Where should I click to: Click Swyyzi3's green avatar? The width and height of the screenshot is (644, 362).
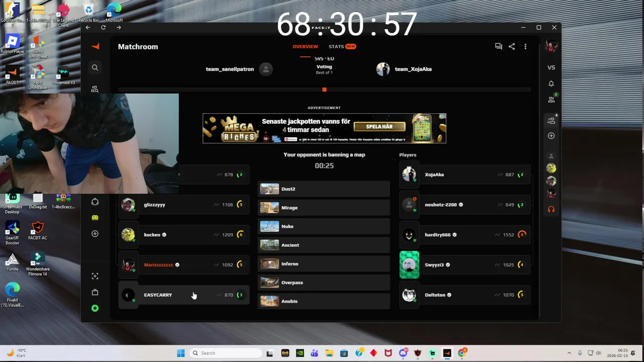click(409, 264)
